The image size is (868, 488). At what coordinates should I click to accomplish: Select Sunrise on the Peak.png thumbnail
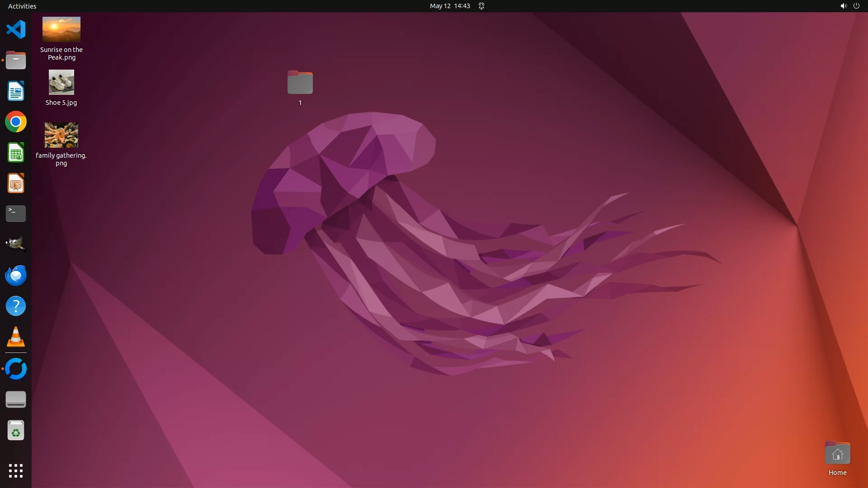click(x=61, y=29)
